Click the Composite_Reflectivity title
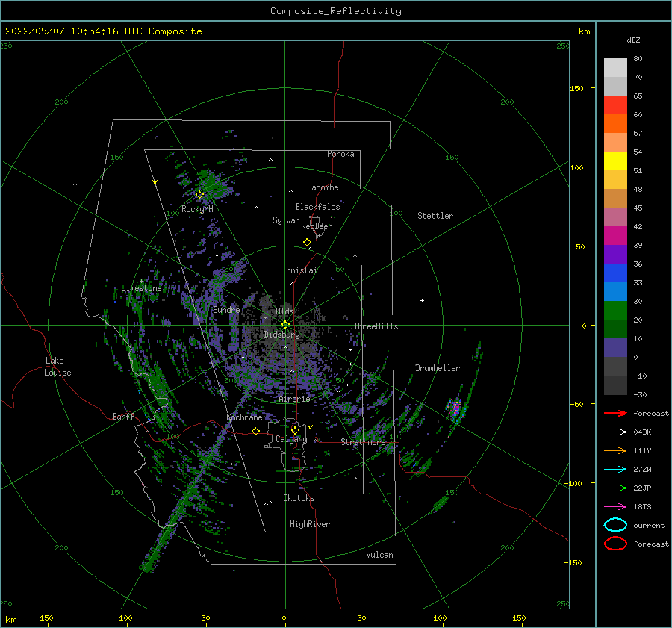The width and height of the screenshot is (672, 628). pos(335,11)
